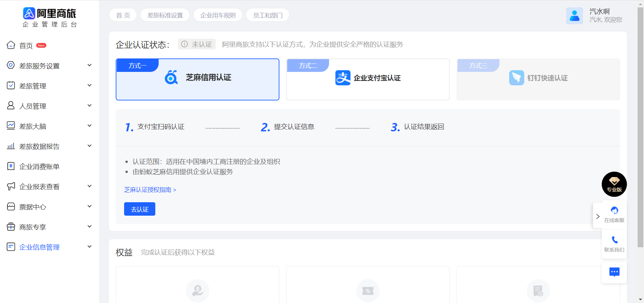644x303 pixels.
Task: Switch to the 员工和部门 top tab
Action: 268,15
